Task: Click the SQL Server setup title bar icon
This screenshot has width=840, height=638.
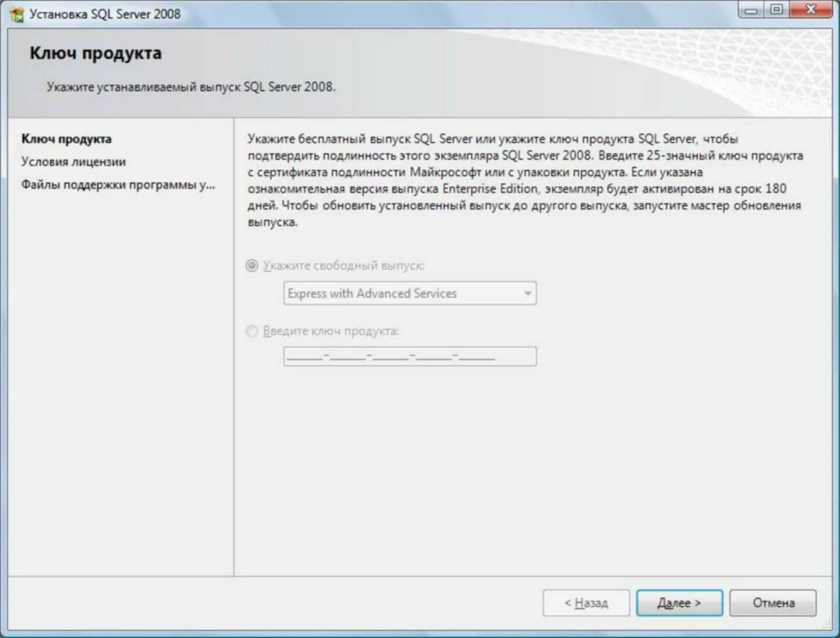Action: tap(17, 15)
